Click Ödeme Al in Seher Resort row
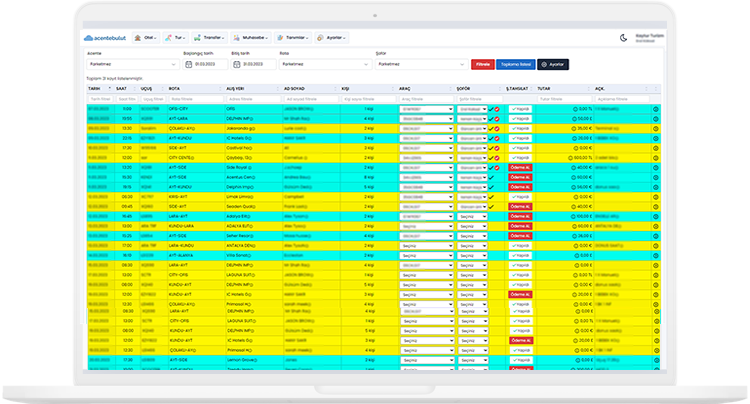Image resolution: width=750 pixels, height=404 pixels. [x=520, y=236]
